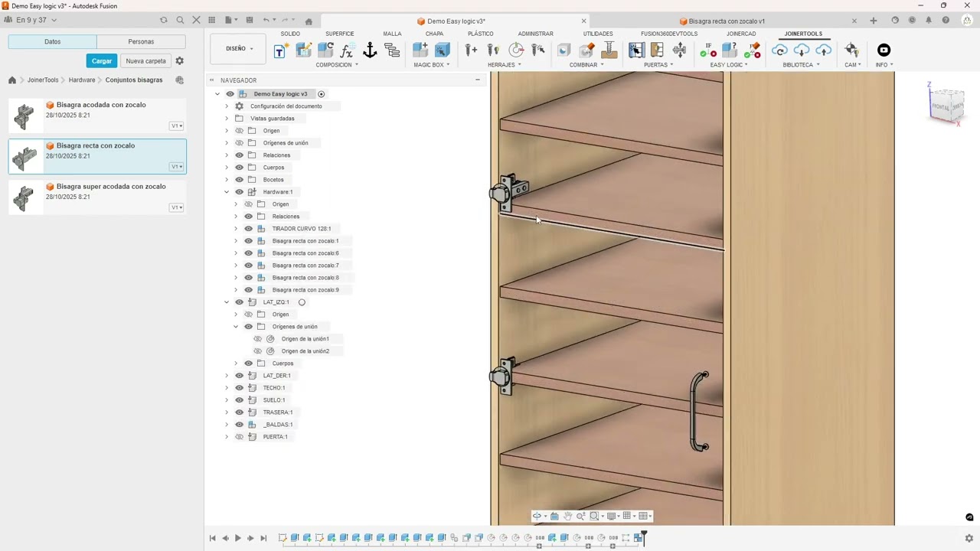Click the first Magic Box cube icon
980x551 pixels.
coord(420,50)
